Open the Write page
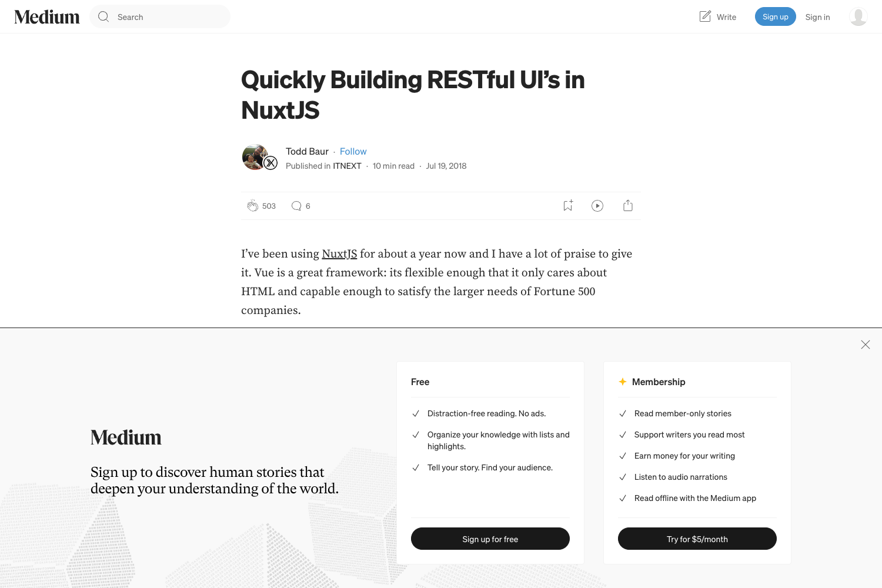 click(717, 16)
